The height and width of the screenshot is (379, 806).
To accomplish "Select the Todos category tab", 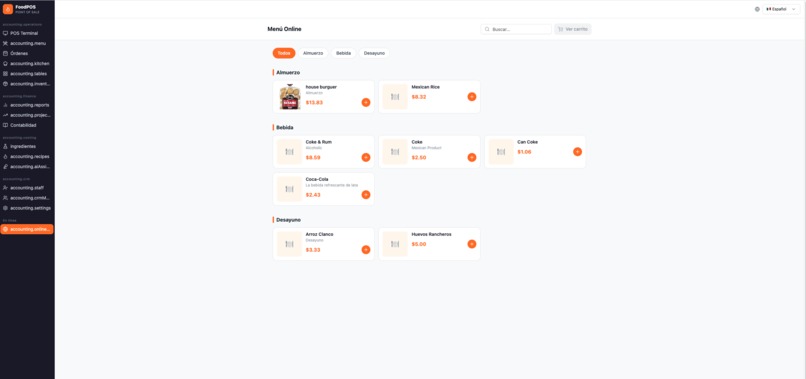I will pos(284,53).
